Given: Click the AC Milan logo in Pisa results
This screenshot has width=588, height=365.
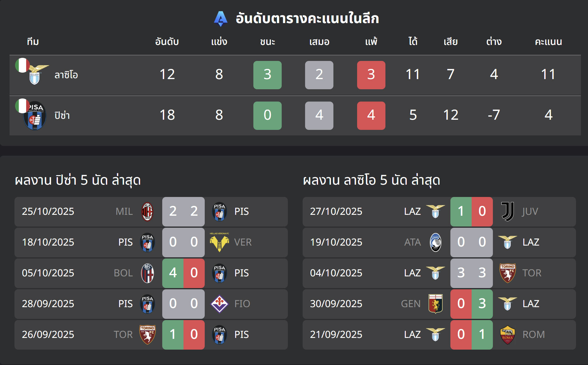Looking at the screenshot, I should click(147, 211).
